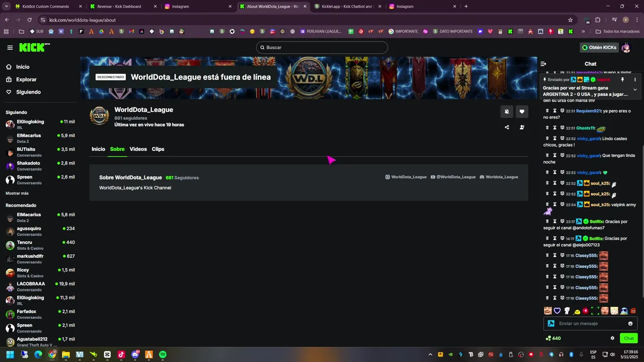The height and width of the screenshot is (362, 644).
Task: Open the YouTube @WorldDota_League link
Action: tap(453, 177)
